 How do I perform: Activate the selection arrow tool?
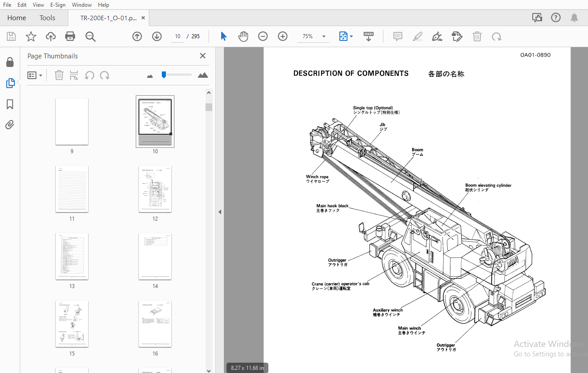coord(223,36)
